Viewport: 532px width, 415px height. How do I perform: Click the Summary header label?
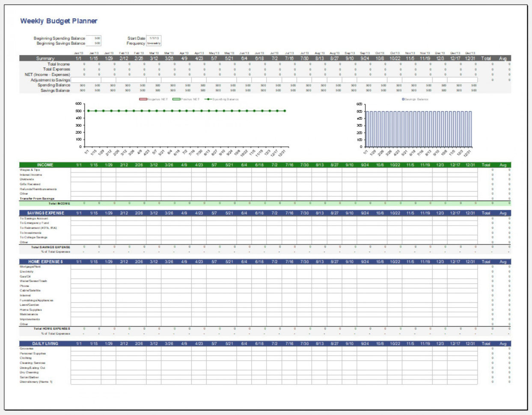pyautogui.click(x=45, y=58)
